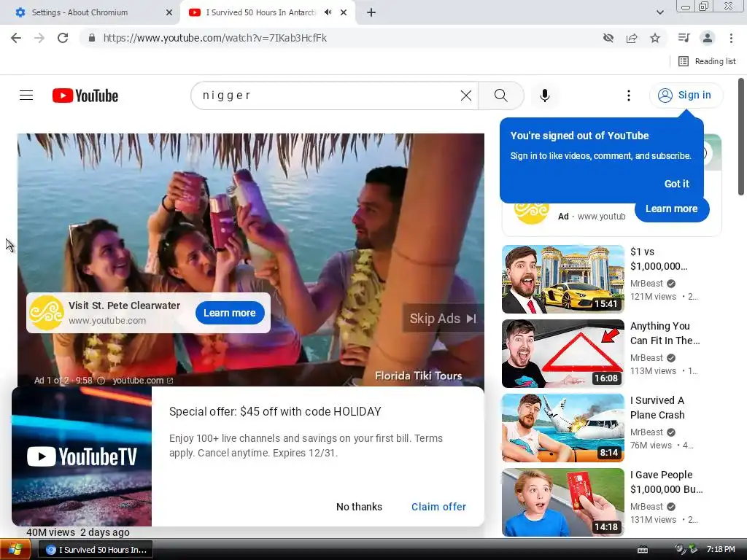Open I Survived A Plane Crash thumbnail
747x560 pixels.
(562, 427)
